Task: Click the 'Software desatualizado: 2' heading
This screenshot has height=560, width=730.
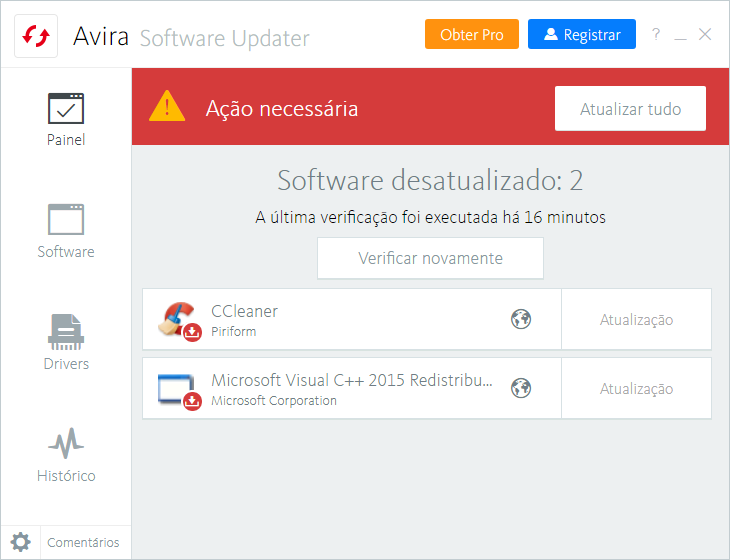Action: pos(430,180)
